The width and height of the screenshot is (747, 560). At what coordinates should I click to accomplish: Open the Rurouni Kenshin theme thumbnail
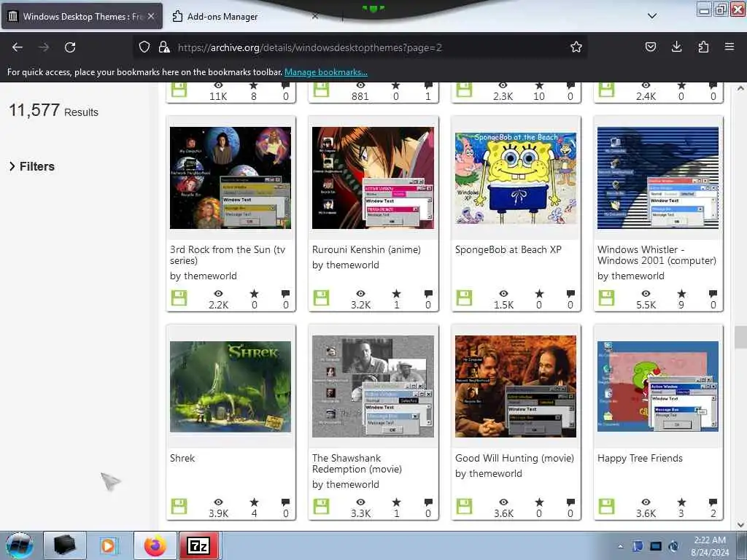tap(373, 178)
